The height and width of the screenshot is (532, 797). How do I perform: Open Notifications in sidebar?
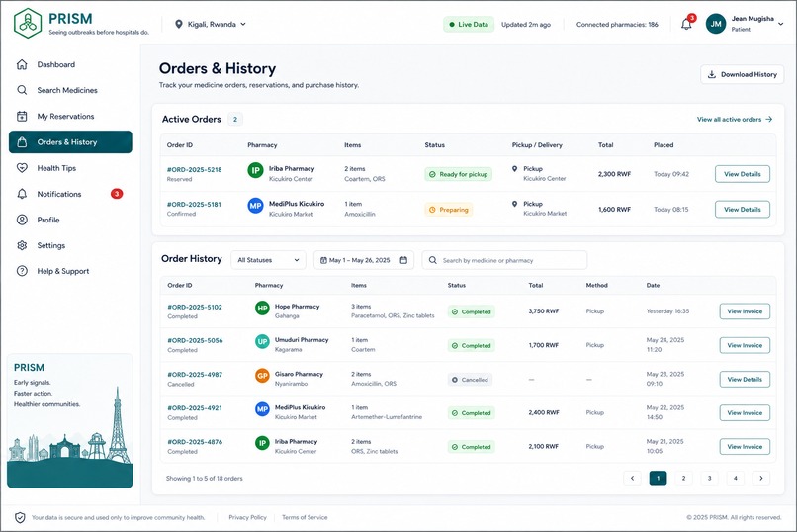(70, 194)
